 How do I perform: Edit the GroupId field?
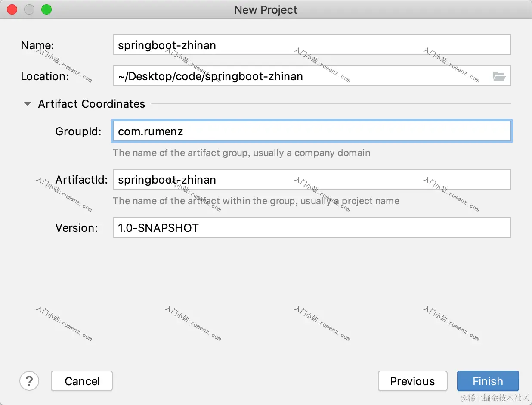click(x=312, y=131)
